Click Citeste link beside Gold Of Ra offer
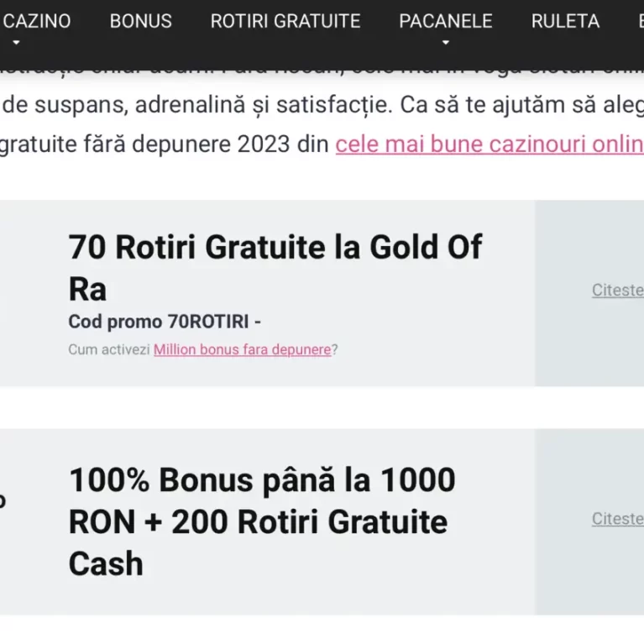The width and height of the screenshot is (644, 644). [x=618, y=290]
